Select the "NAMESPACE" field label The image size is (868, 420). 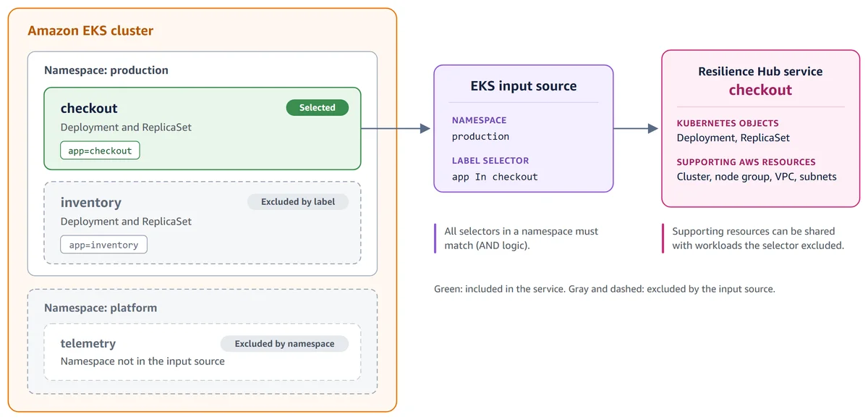pyautogui.click(x=479, y=120)
